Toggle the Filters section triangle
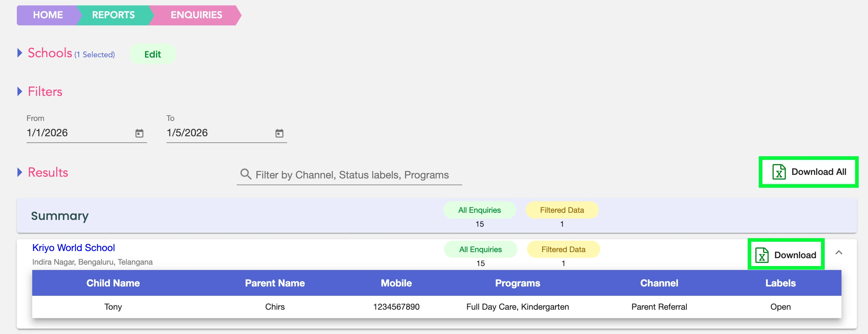This screenshot has height=334, width=868. point(20,92)
